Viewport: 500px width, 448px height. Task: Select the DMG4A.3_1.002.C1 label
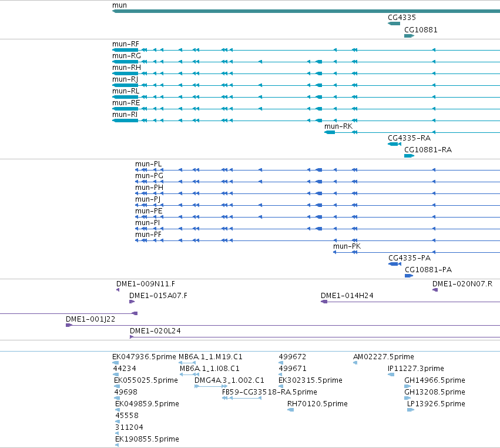(229, 380)
